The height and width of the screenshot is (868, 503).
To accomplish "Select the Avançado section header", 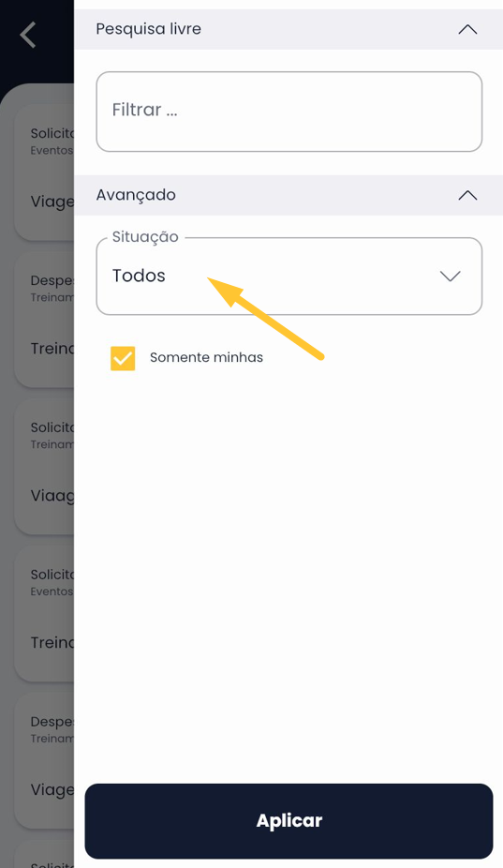I will point(288,195).
